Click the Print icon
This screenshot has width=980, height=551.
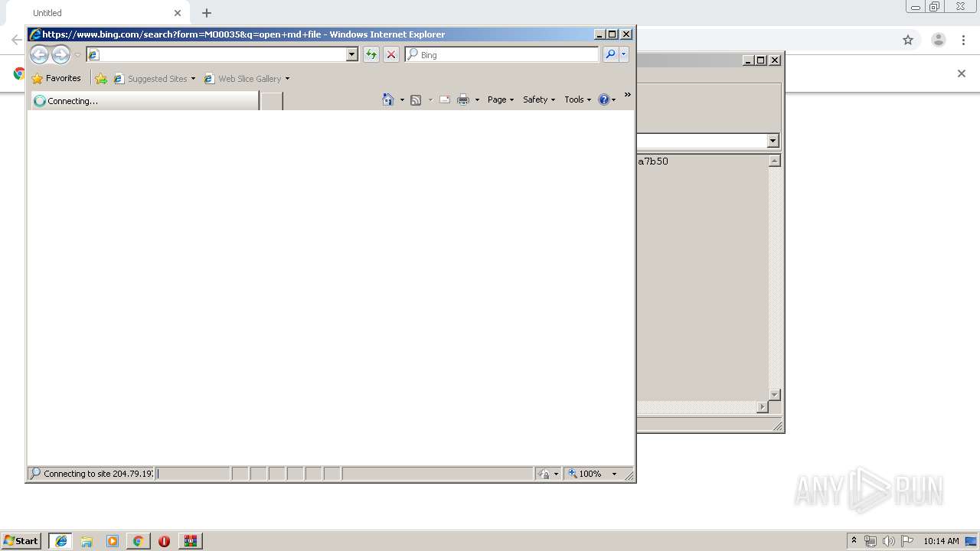[x=463, y=99]
